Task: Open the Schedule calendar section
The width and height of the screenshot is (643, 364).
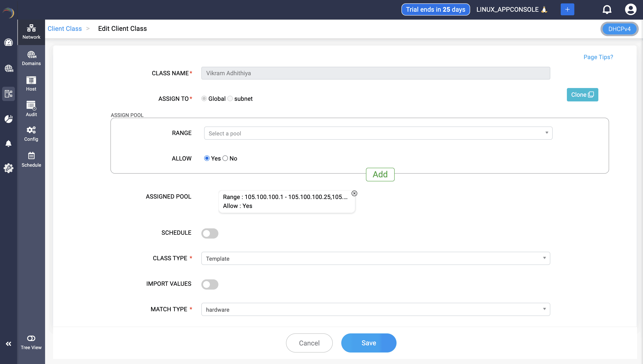Action: tap(31, 159)
